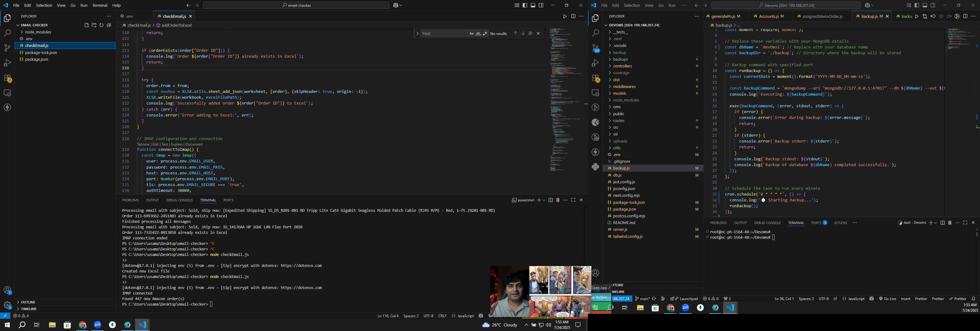Run checkEmail.js using editor play icon
The width and height of the screenshot is (980, 331).
pos(564,16)
